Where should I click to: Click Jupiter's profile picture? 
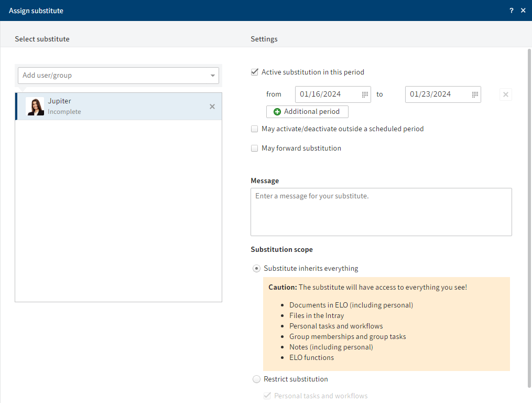click(35, 106)
